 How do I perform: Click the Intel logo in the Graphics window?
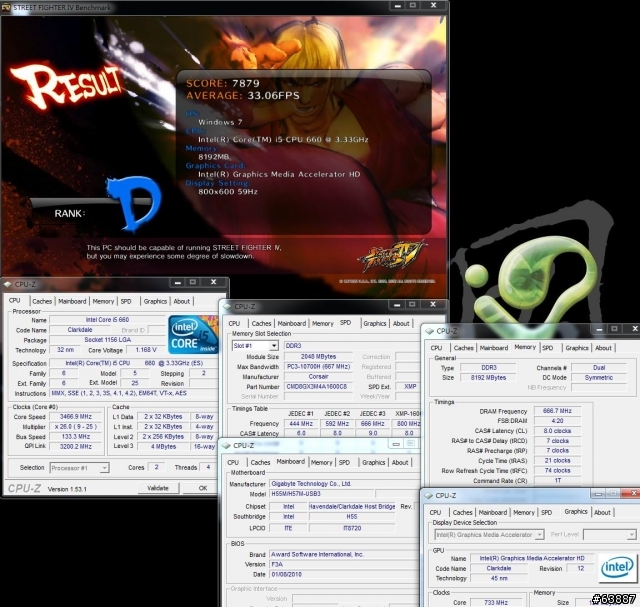pos(617,567)
